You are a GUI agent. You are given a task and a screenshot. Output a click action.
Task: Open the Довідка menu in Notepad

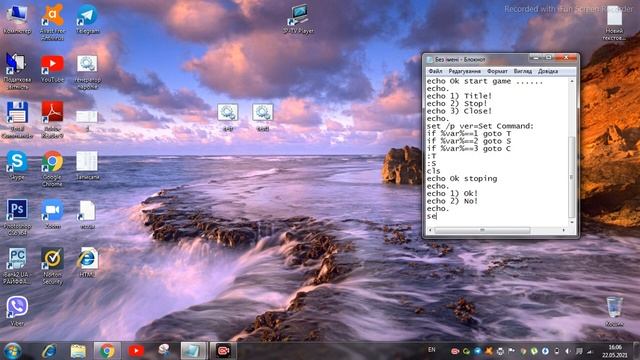[x=548, y=71]
